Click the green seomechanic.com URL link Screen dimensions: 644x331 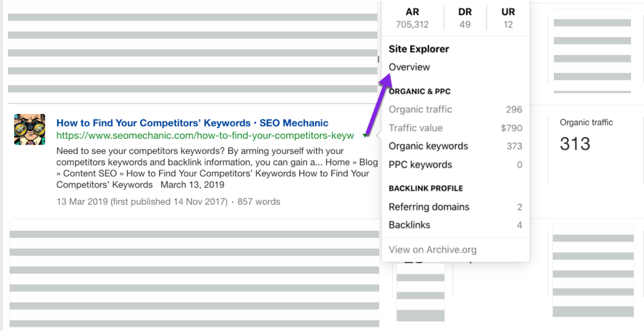coord(205,135)
